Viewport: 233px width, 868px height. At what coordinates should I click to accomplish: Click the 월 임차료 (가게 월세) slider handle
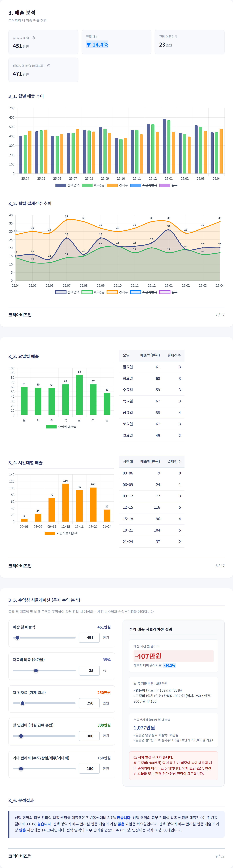[23, 703]
